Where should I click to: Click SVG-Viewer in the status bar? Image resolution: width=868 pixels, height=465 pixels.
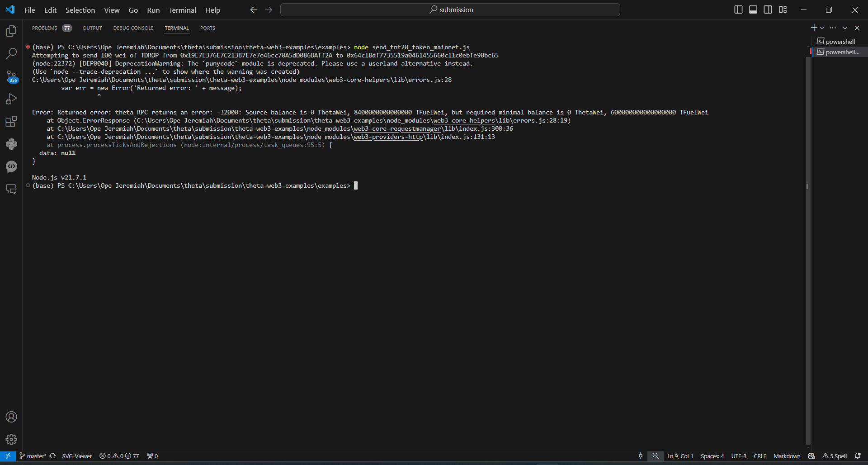pos(77,456)
